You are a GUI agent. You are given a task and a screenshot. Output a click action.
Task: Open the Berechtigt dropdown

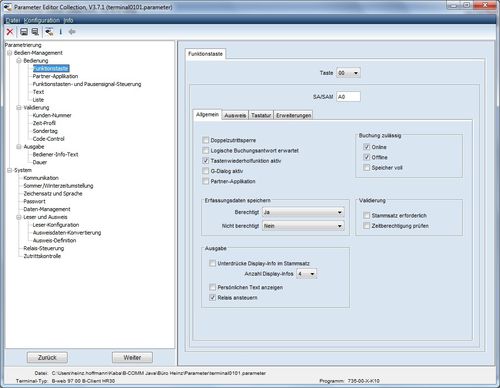(x=303, y=212)
